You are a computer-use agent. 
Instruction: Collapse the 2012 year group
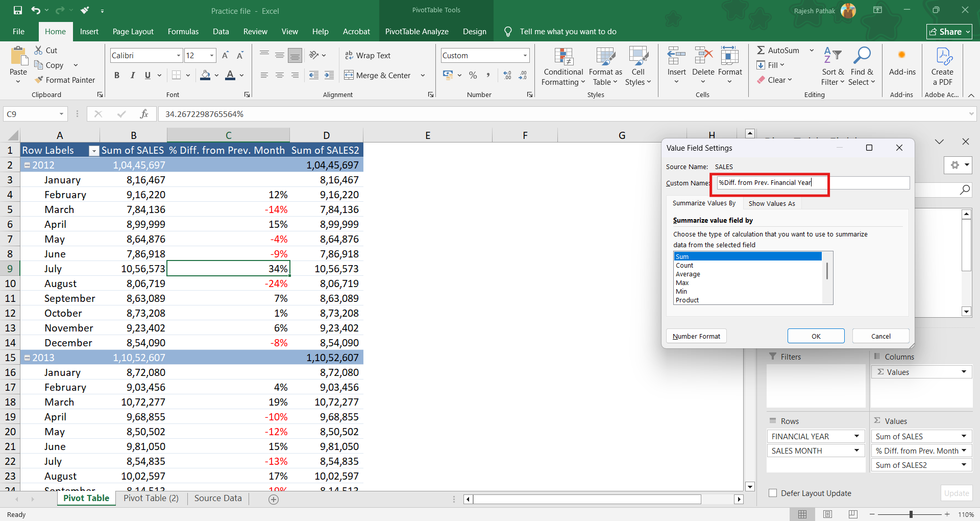[x=27, y=165]
